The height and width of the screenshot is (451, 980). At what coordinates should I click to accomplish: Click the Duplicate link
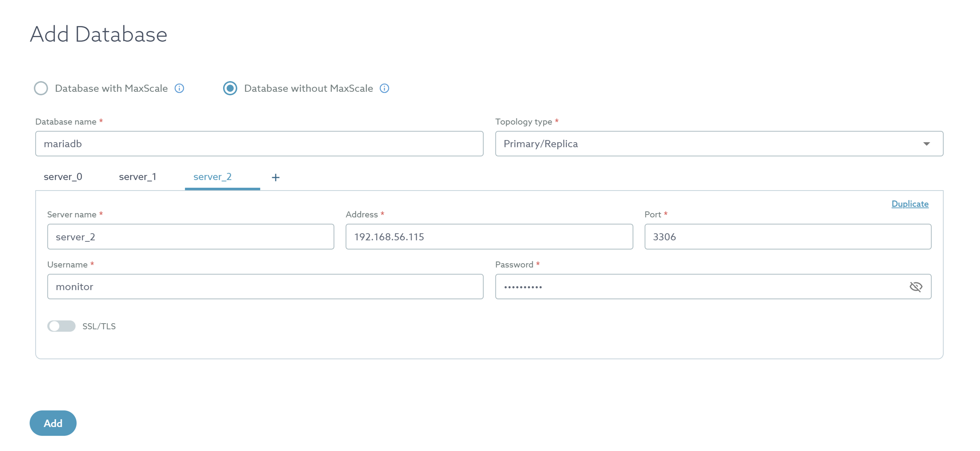tap(910, 204)
